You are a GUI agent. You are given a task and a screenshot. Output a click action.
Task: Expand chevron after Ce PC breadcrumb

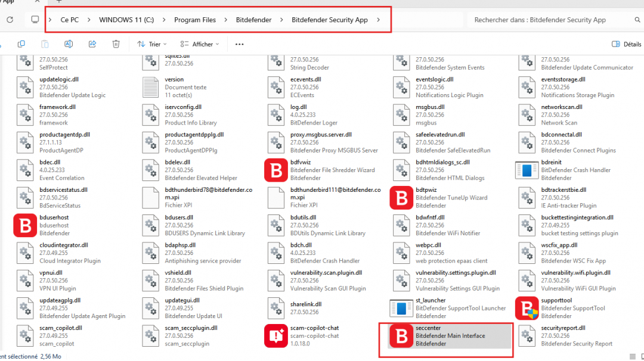(89, 20)
